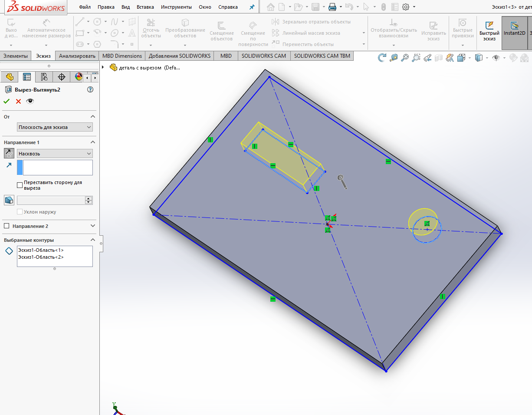Open the Справка menu
The width and height of the screenshot is (532, 415).
(228, 7)
